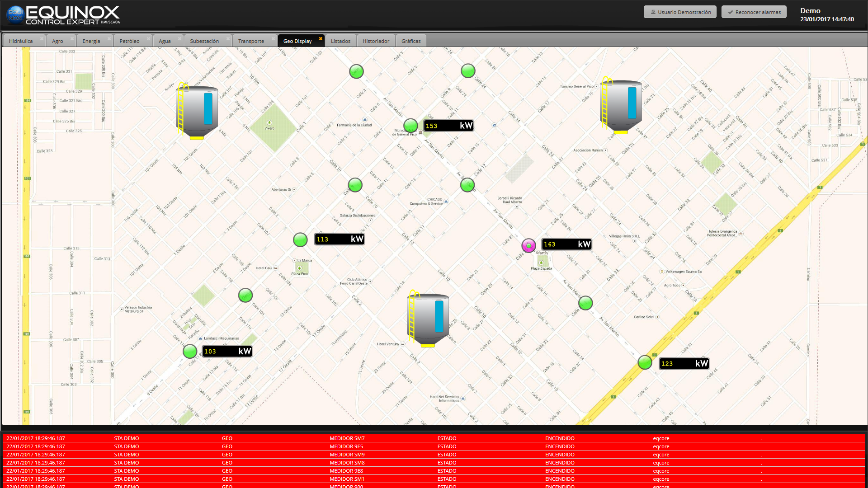Close the Energía tab with its x
868x488 pixels.
pyautogui.click(x=109, y=39)
